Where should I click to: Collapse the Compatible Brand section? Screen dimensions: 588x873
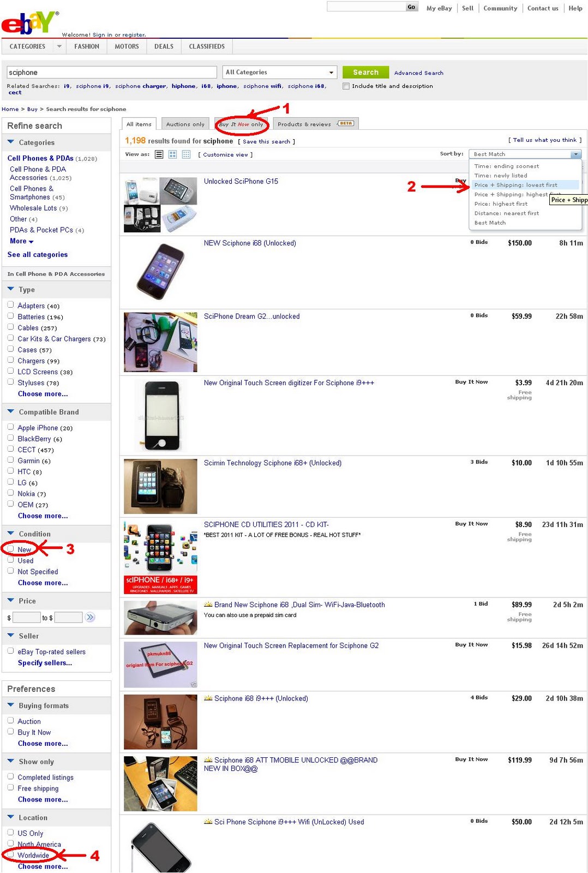click(11, 411)
